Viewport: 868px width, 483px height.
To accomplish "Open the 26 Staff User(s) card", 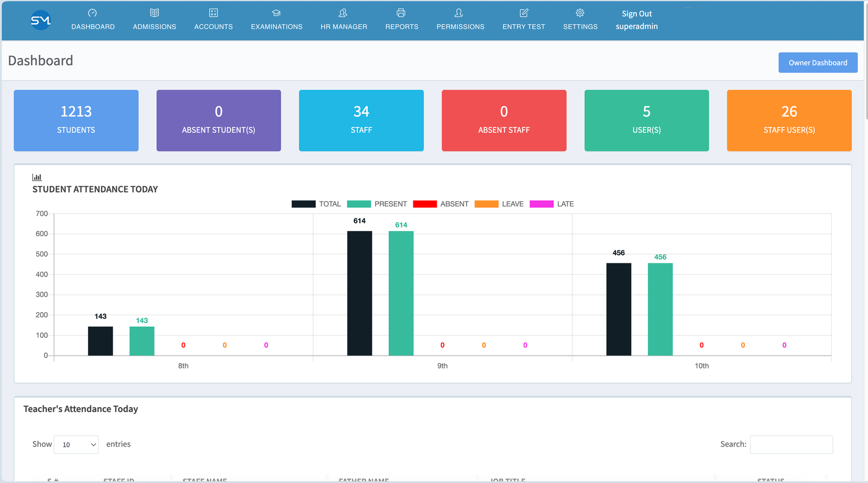I will point(789,120).
